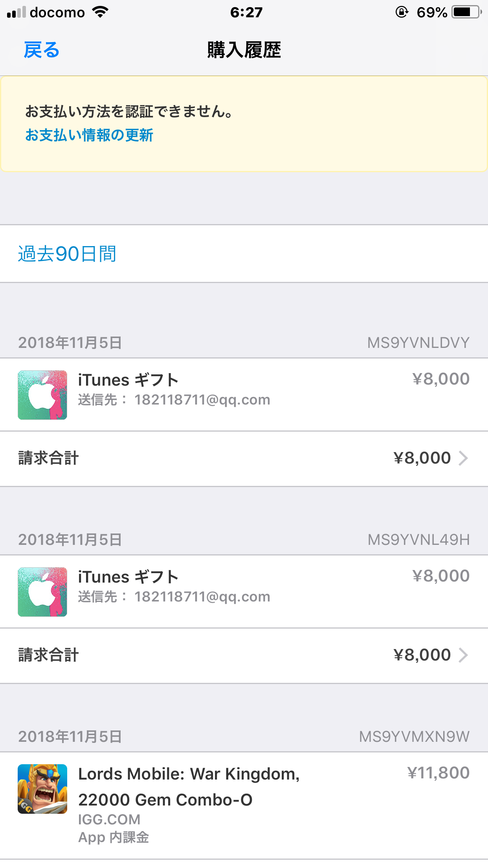Tap the battery icon in status bar

(466, 12)
